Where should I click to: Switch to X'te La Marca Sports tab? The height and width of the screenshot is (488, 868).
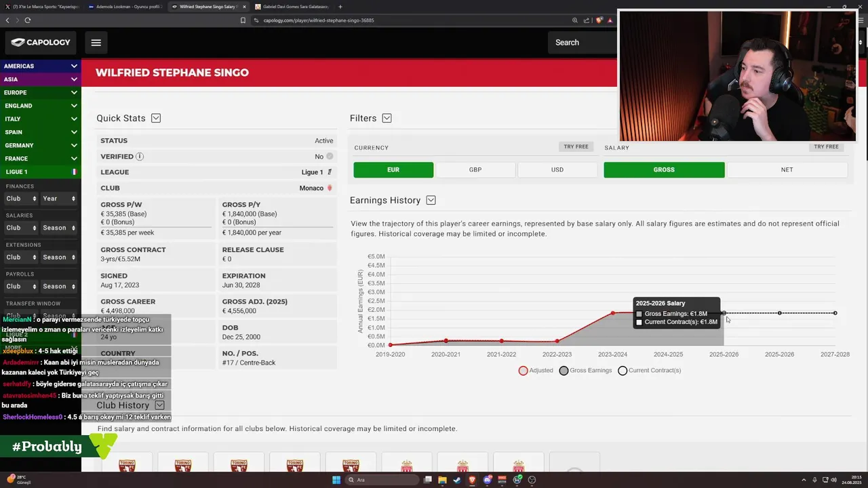(x=42, y=7)
